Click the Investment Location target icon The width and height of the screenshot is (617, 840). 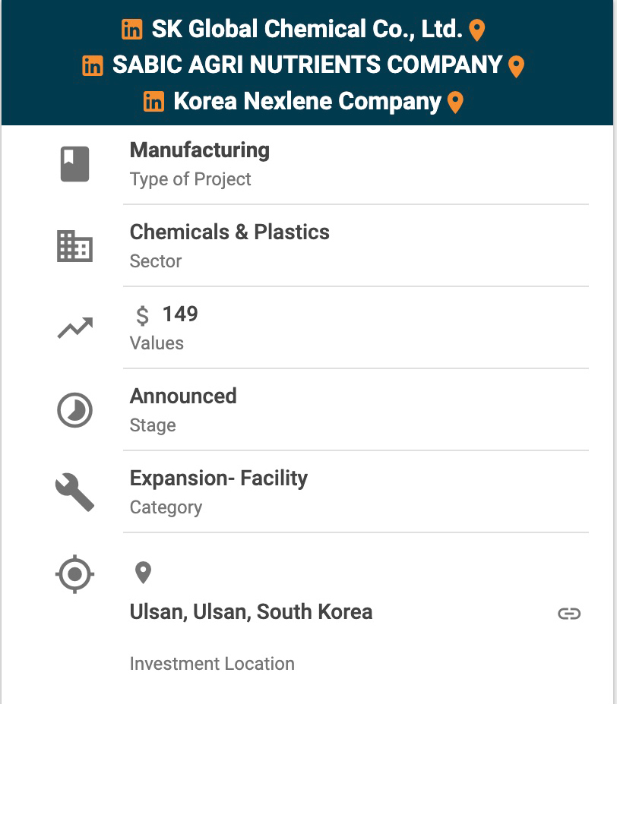74,574
